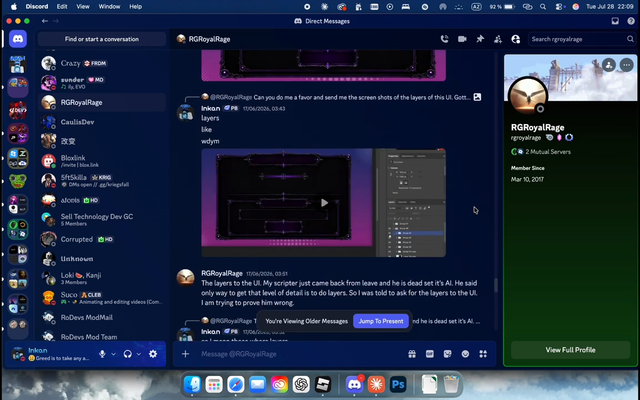Screen dimensions: 640x400
Task: Open the sticker picker icon
Action: coord(447,354)
